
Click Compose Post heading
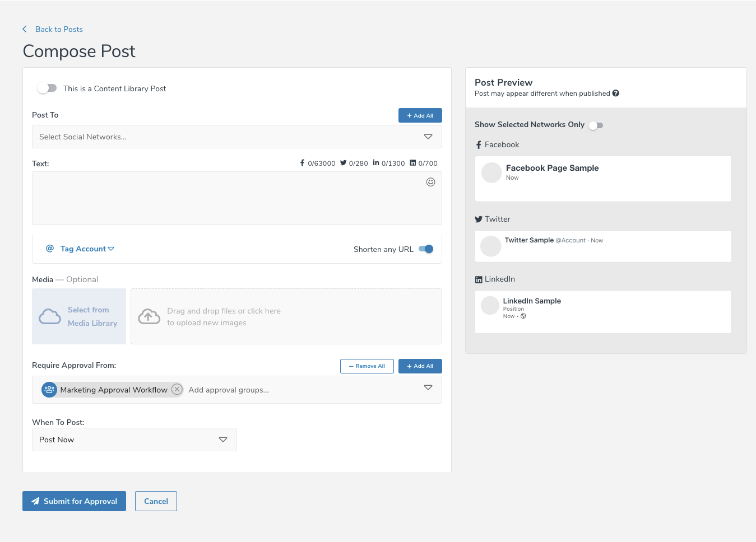click(x=79, y=51)
